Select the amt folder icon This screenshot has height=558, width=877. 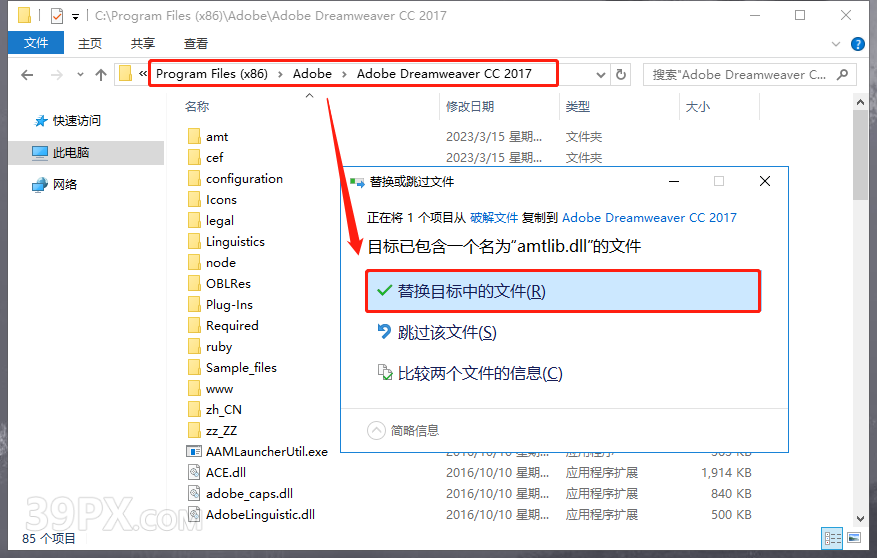click(194, 136)
